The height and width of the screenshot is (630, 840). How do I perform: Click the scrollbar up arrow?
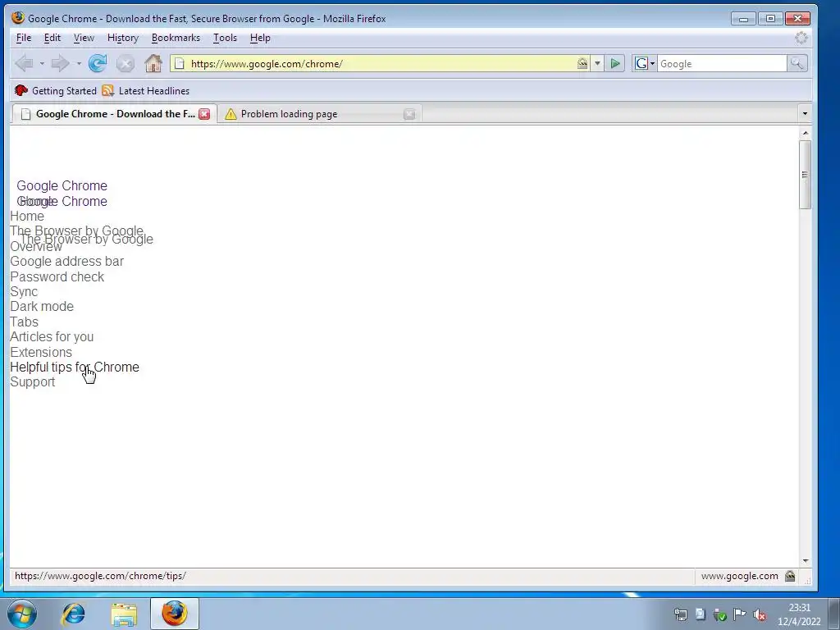(806, 133)
